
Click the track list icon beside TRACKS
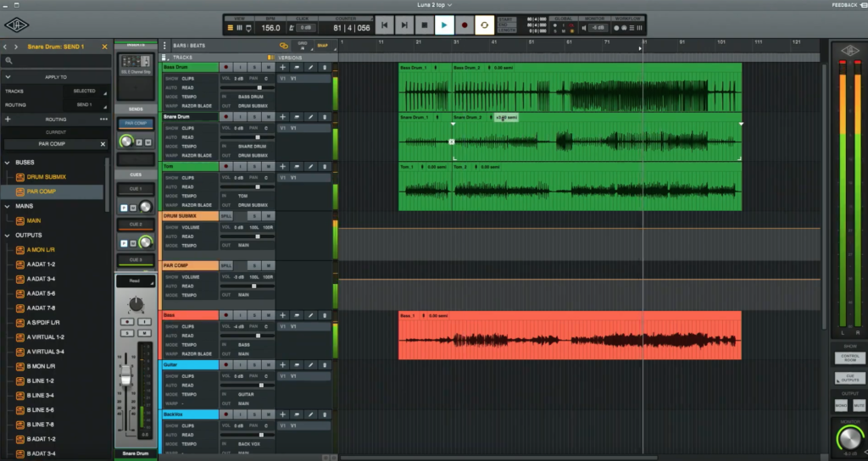click(164, 58)
